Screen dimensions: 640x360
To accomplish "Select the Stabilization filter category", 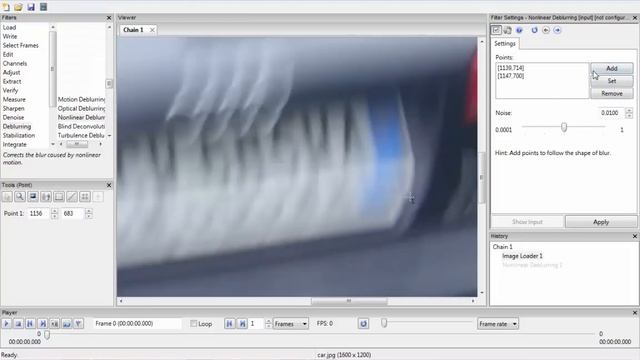I will tap(19, 136).
